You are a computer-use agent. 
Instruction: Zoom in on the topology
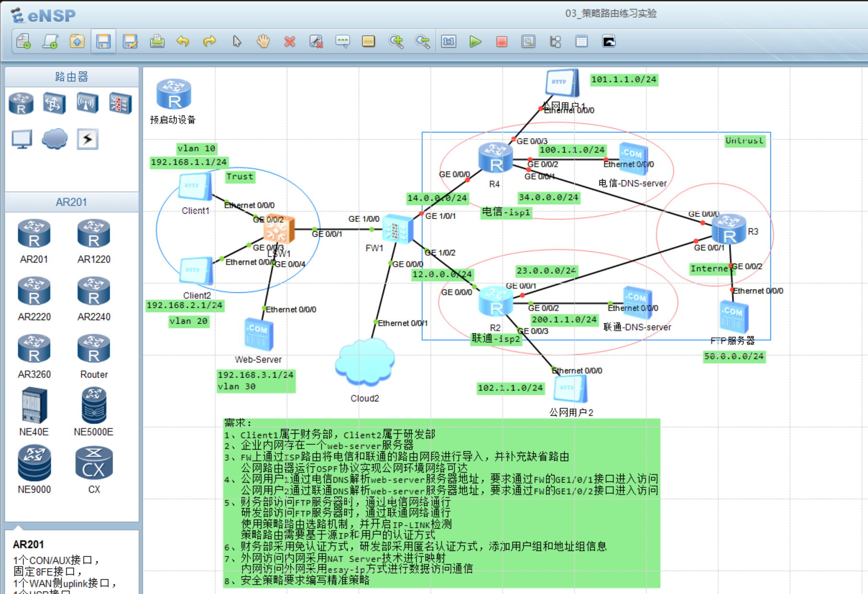point(396,42)
